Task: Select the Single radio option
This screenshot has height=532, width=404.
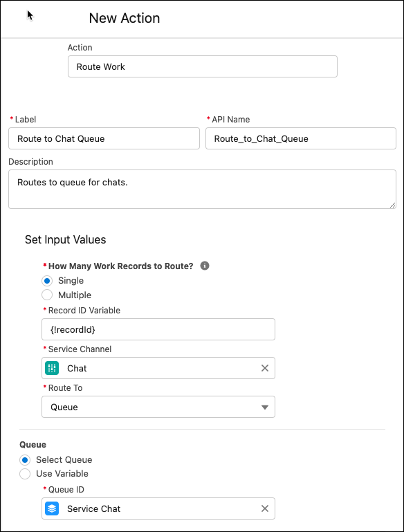Action: click(47, 281)
